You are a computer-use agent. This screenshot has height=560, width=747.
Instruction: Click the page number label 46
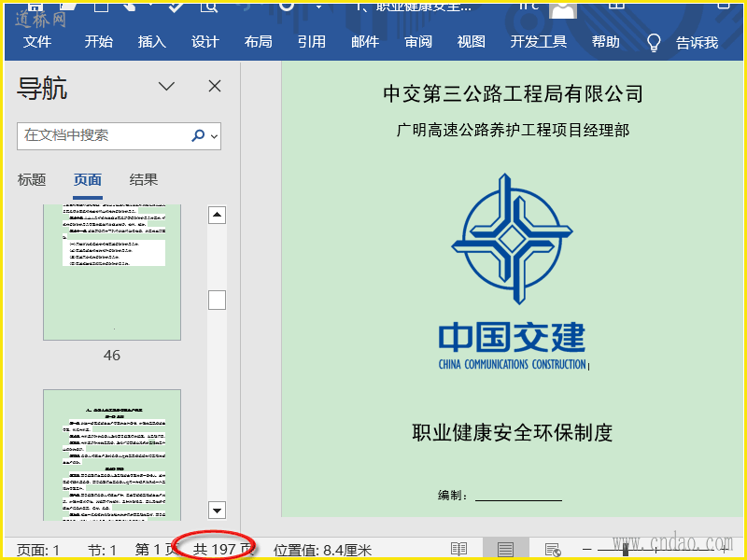click(x=112, y=356)
